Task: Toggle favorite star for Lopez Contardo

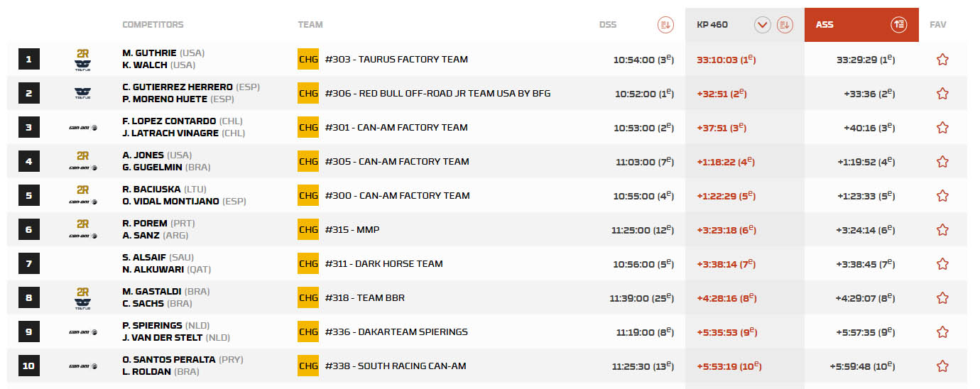Action: (942, 128)
